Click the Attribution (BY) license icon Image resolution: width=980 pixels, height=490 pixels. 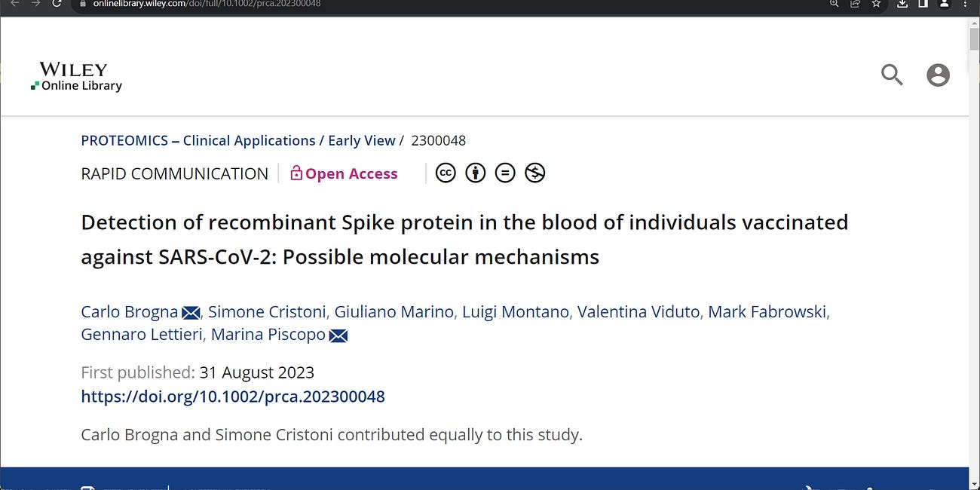[475, 173]
